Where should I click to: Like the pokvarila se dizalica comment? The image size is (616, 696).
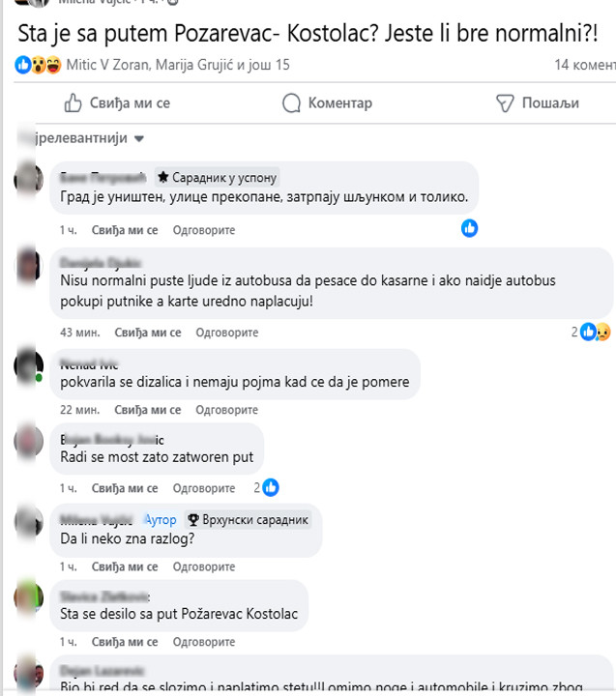(147, 410)
